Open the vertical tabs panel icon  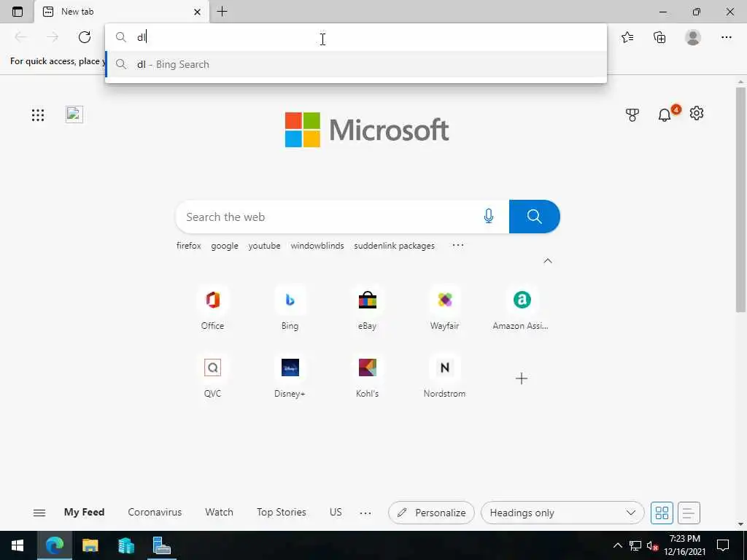(x=18, y=12)
